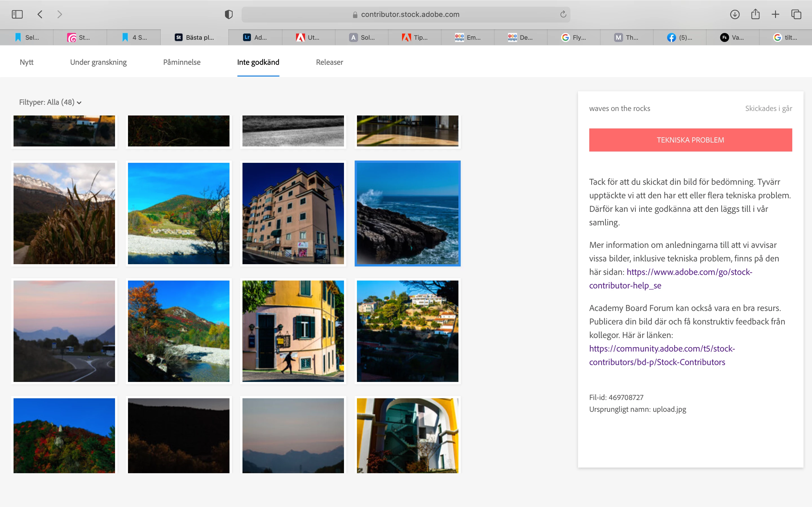Viewport: 812px width, 507px height.
Task: Open the community.adobe.com Stock-Contributors link
Action: [x=662, y=349]
